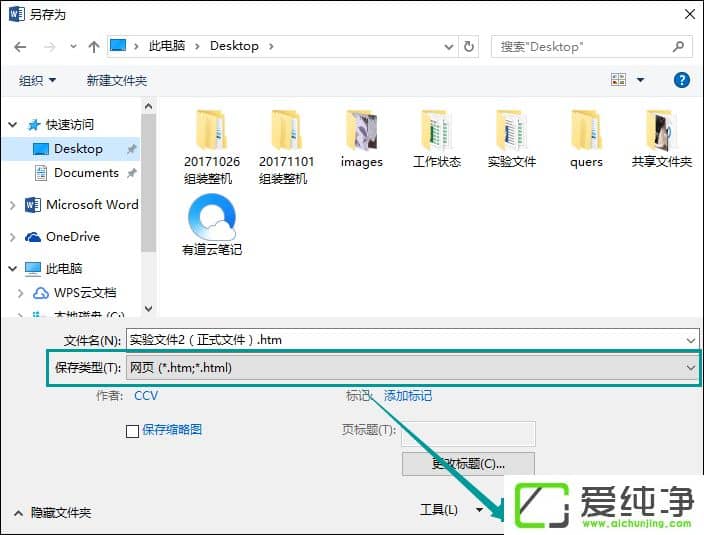Select Documents in the navigation pane
Image resolution: width=704 pixels, height=535 pixels.
[86, 173]
